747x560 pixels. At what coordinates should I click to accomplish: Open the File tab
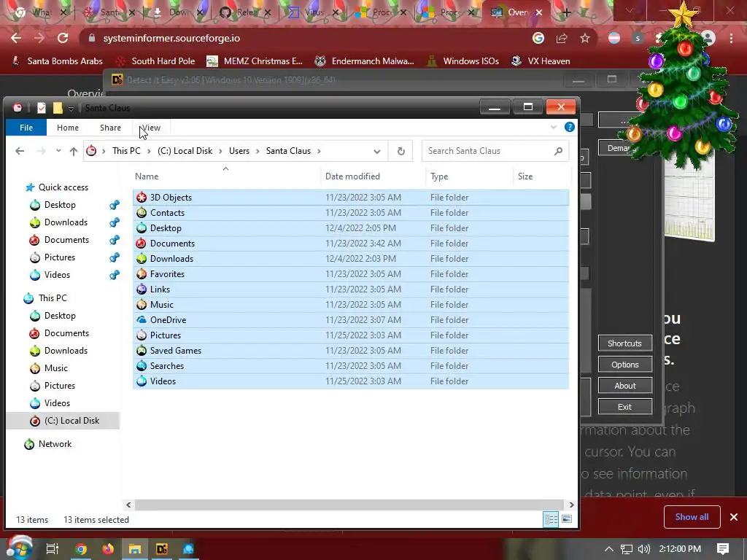[x=26, y=128]
